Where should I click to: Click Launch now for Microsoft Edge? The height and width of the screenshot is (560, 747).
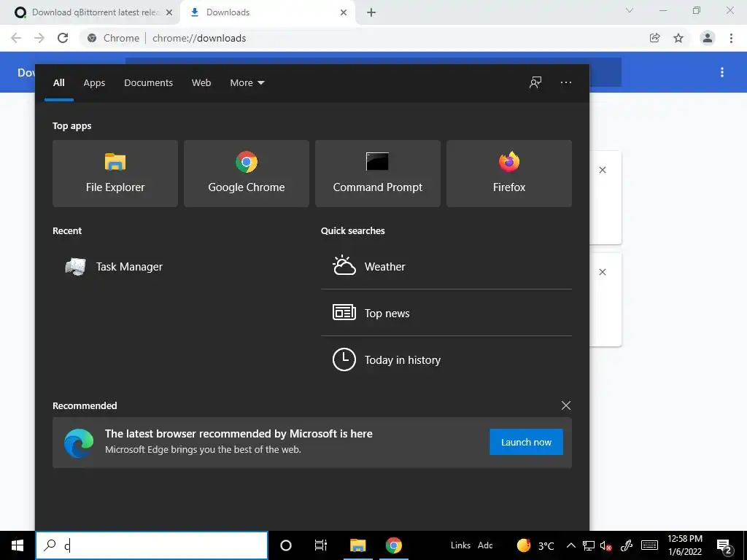tap(526, 442)
